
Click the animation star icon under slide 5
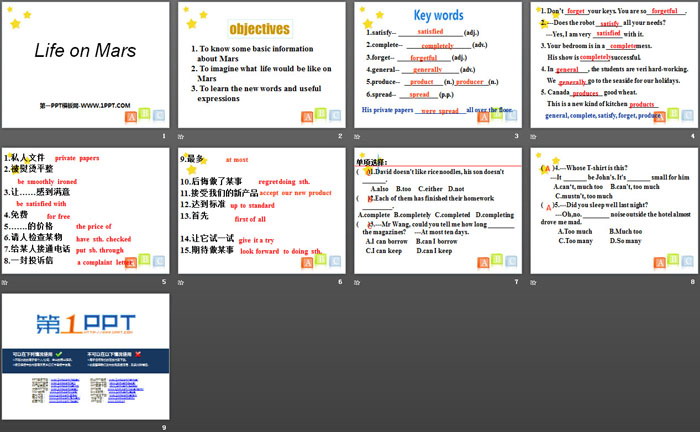pyautogui.click(x=6, y=282)
